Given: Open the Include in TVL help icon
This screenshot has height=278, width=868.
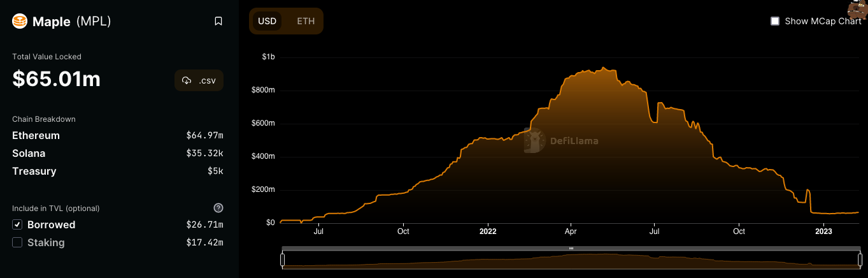Looking at the screenshot, I should coord(218,208).
